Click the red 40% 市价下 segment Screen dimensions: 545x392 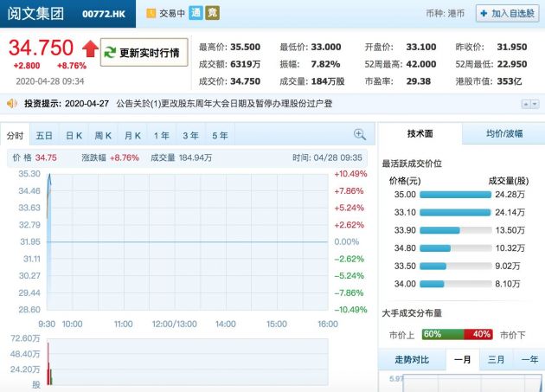(x=478, y=334)
